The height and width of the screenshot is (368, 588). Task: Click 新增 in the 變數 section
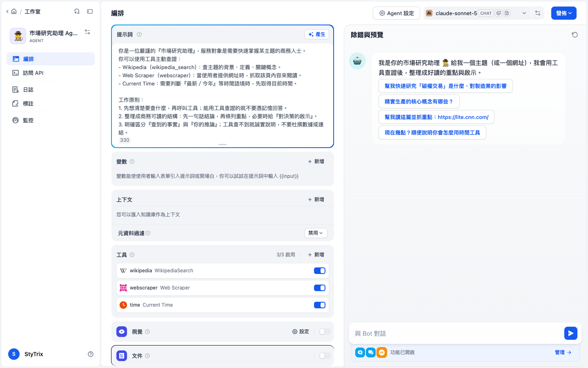click(x=316, y=162)
